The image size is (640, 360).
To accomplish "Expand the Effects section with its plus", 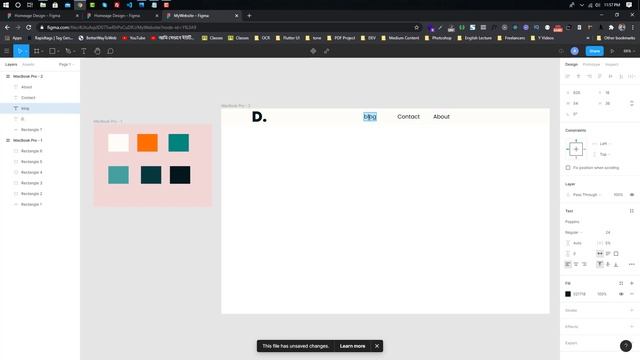I will 631,327.
